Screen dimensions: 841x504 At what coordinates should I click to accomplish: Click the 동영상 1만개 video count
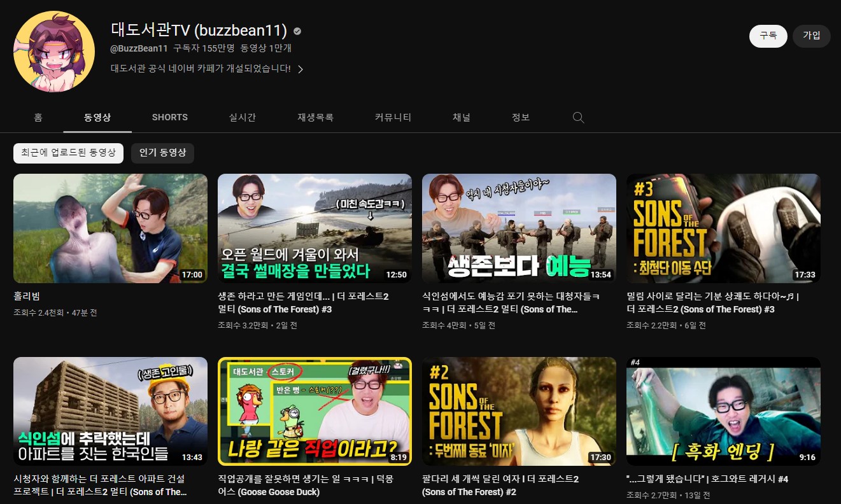pyautogui.click(x=266, y=48)
